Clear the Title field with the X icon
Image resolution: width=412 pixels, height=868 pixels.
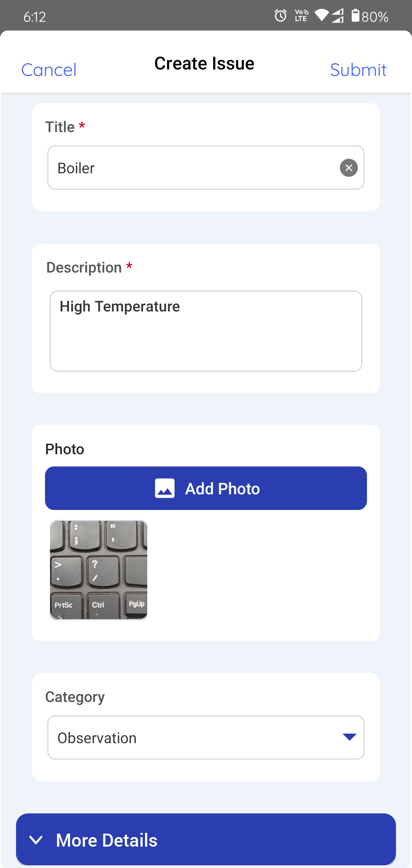(349, 168)
